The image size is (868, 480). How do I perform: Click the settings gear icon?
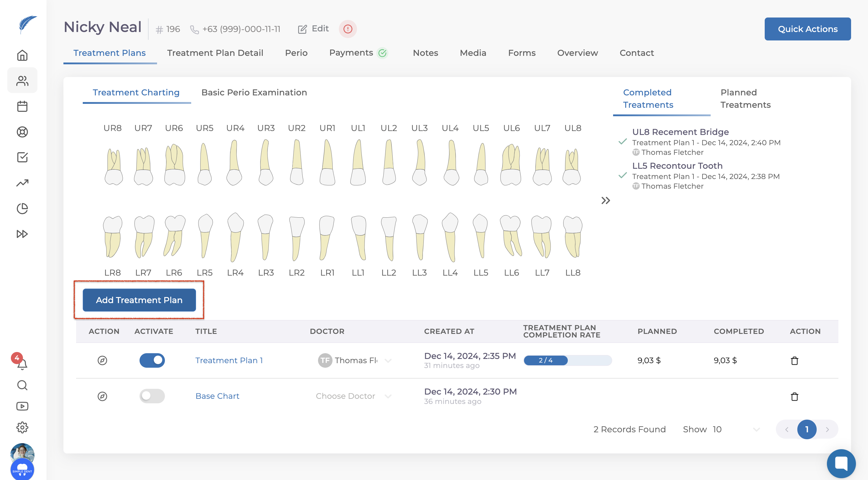point(22,427)
